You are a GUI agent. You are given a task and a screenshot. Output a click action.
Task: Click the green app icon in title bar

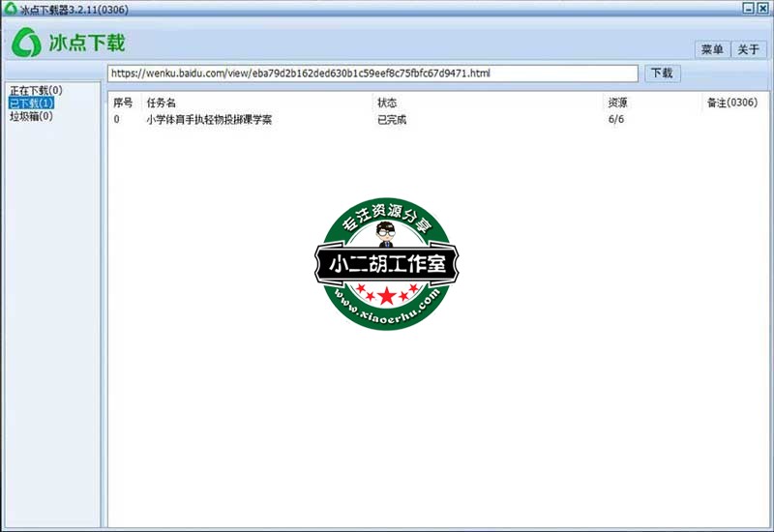[x=10, y=8]
